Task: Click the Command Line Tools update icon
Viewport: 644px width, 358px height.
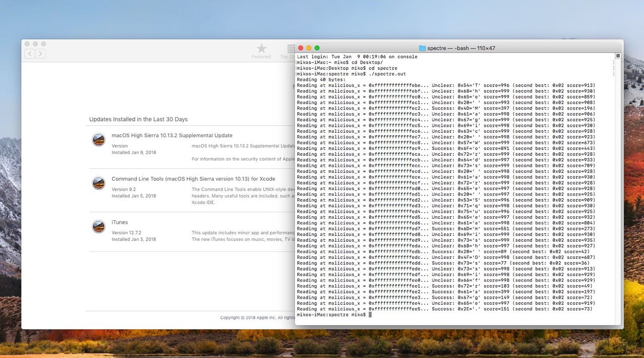Action: click(x=99, y=183)
